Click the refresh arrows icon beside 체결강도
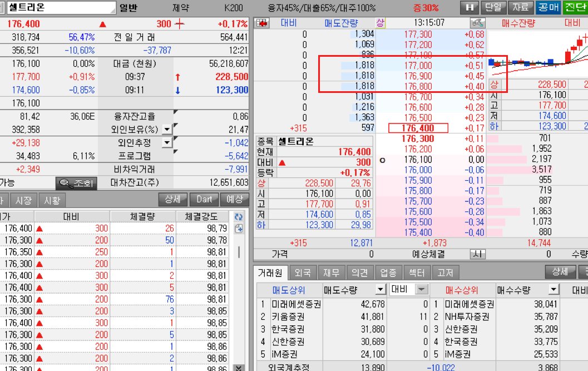This screenshot has height=371, width=588. [x=239, y=216]
